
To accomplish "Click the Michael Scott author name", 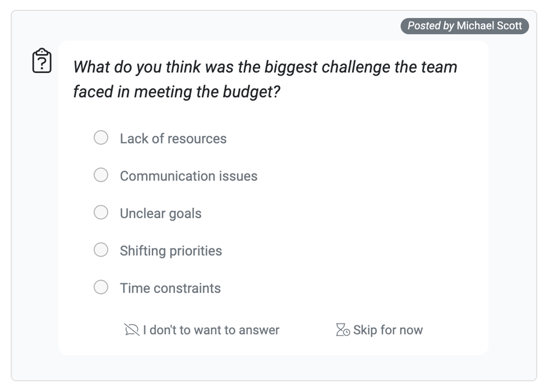I will point(489,26).
